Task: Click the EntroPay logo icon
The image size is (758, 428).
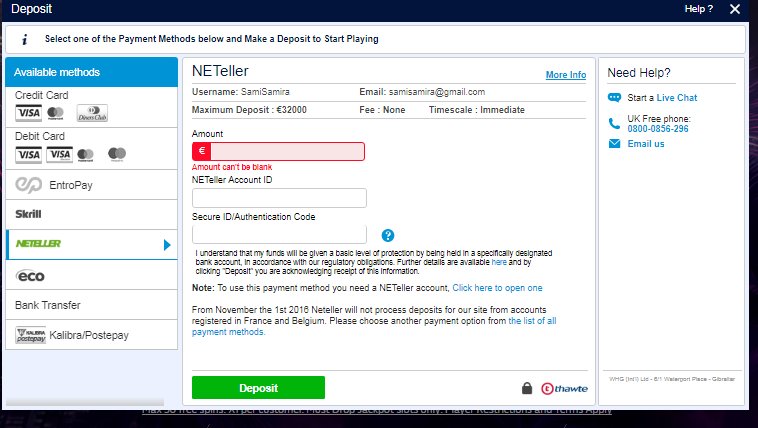Action: coord(29,185)
